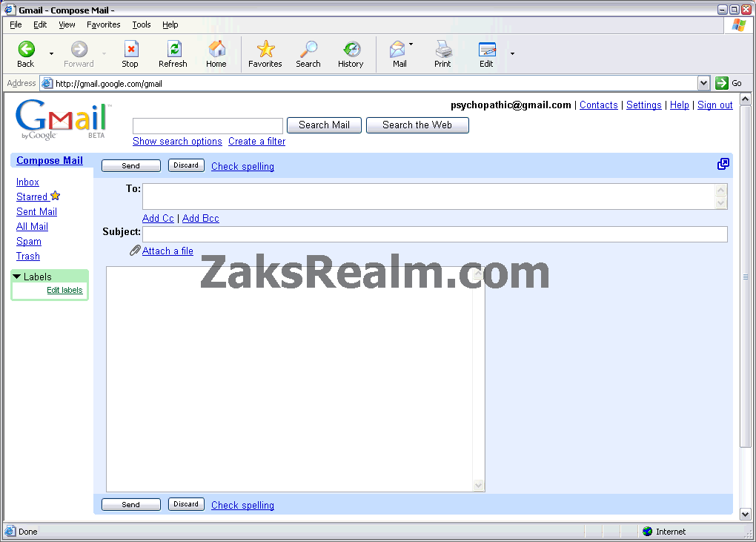
Task: Click the message body scrollbar down arrow
Action: click(478, 485)
